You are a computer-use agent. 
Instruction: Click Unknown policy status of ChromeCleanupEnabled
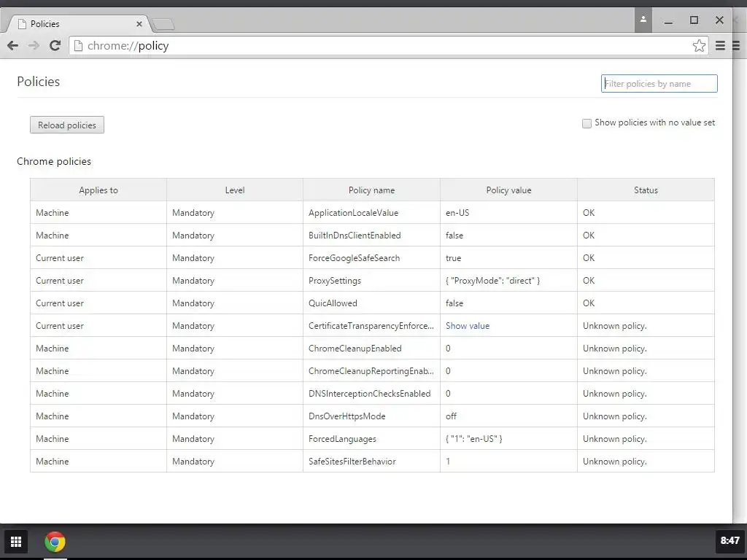point(614,349)
